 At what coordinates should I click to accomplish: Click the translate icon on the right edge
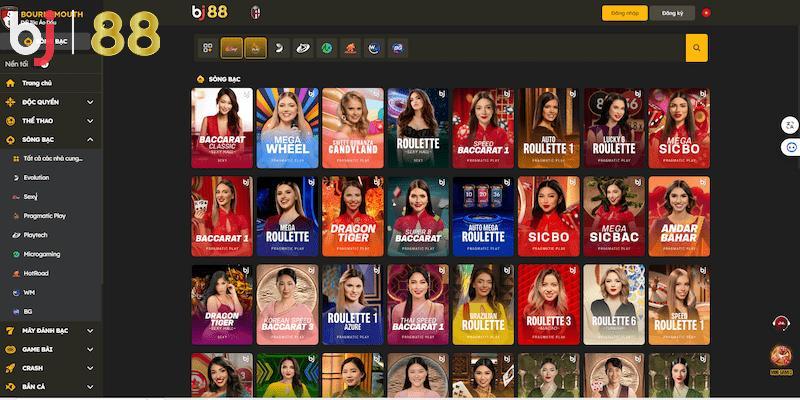pos(790,124)
